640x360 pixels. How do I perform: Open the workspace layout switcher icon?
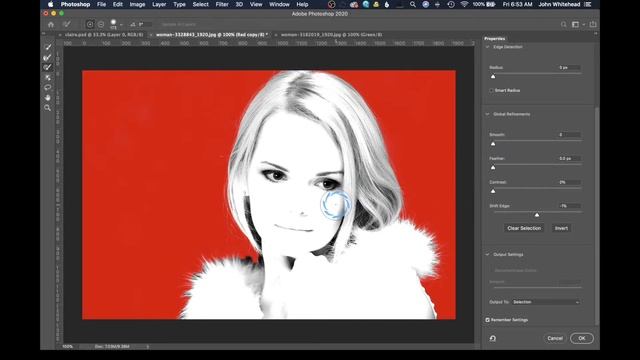pos(576,24)
